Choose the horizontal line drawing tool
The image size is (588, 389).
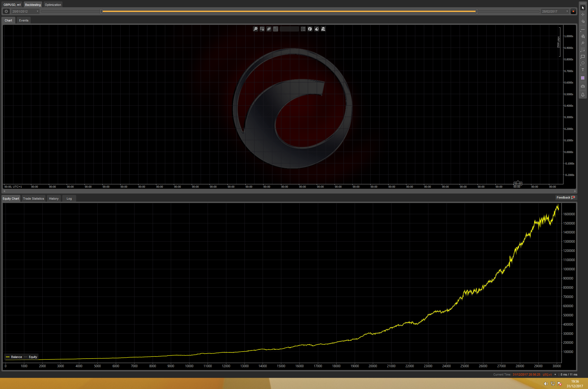coord(583,30)
